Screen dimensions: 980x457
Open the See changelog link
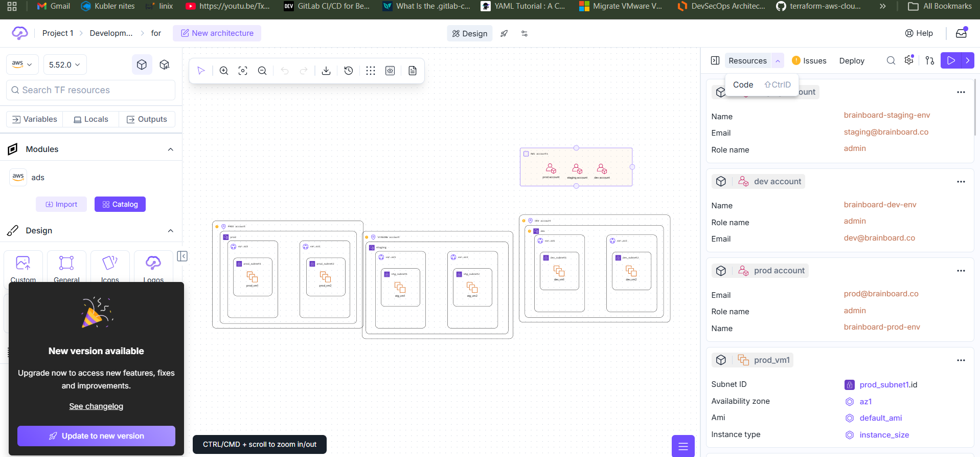[x=96, y=406]
